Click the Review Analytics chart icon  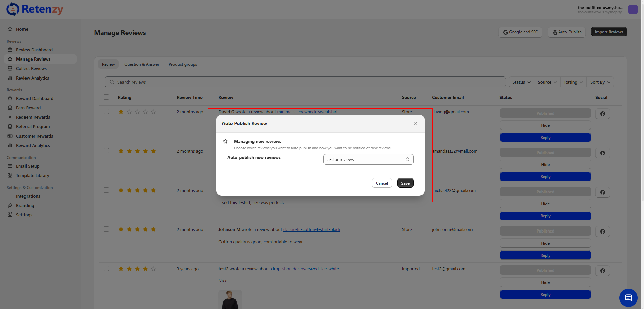pyautogui.click(x=10, y=78)
